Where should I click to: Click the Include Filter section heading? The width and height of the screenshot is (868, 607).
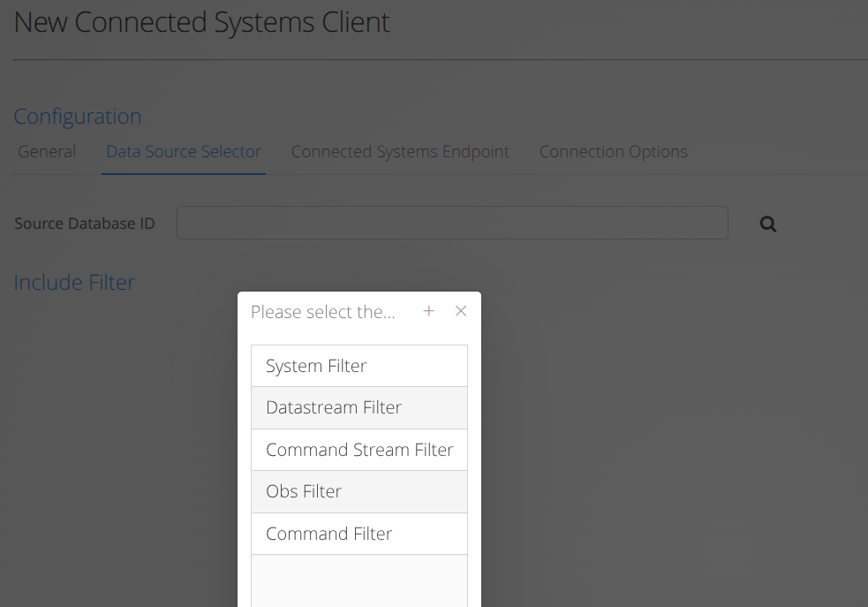pos(74,283)
